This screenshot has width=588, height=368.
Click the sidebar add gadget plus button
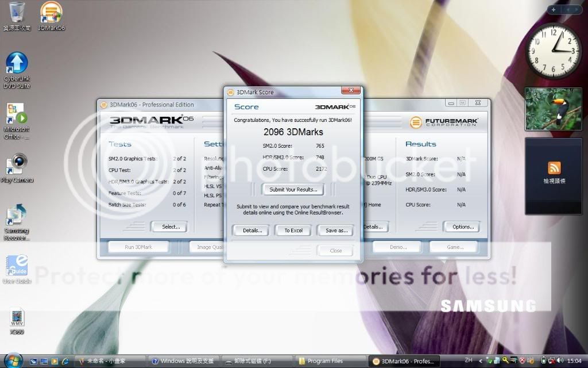tap(554, 10)
